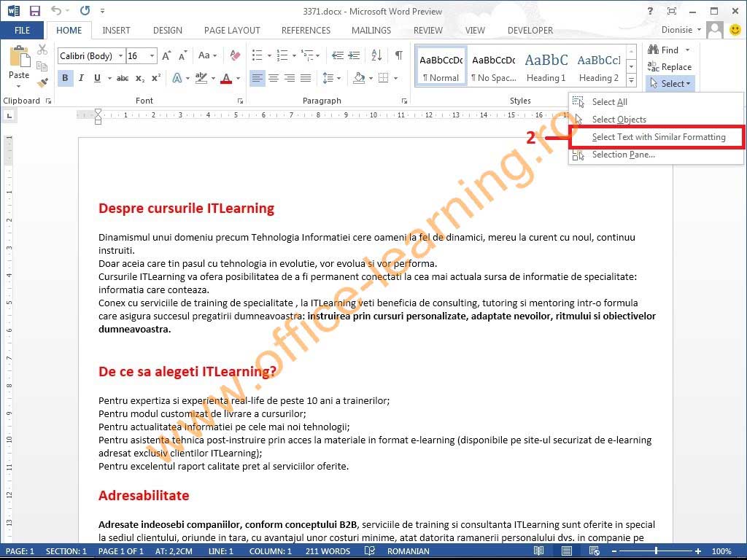Align text to the right

(x=290, y=78)
